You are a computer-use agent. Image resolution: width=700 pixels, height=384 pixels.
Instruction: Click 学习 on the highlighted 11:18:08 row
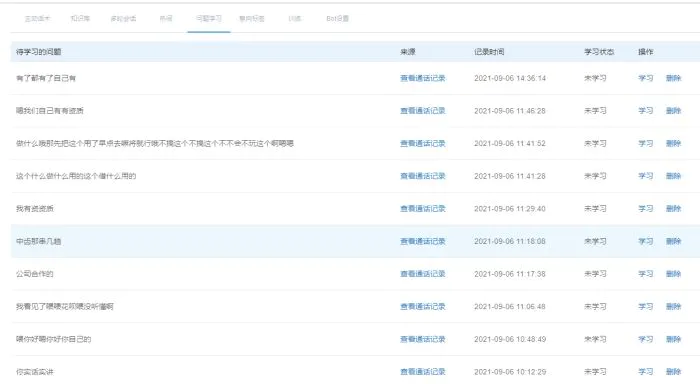click(x=646, y=241)
